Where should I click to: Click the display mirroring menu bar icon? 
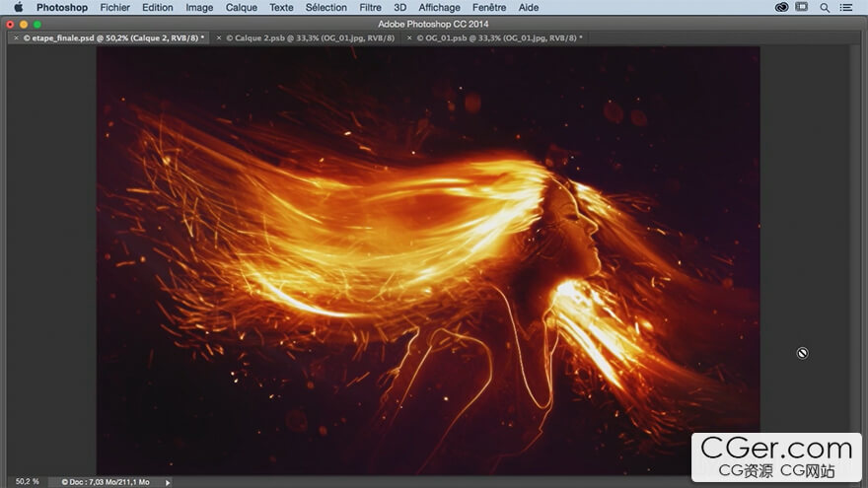coord(802,7)
